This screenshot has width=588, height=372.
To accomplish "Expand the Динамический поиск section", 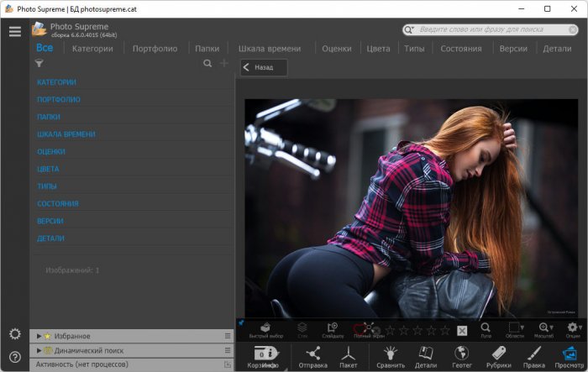I will click(39, 350).
